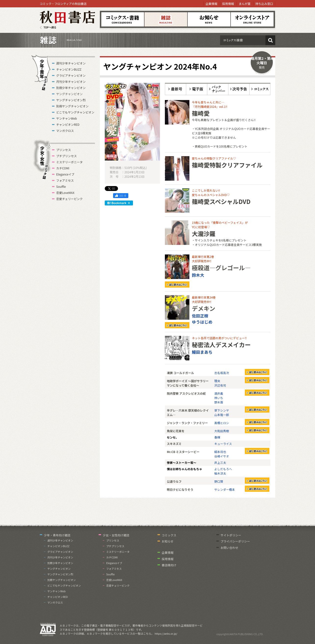315x644 pixels.
Task: Click the ABJ mark logo
Action: [x=48, y=630]
